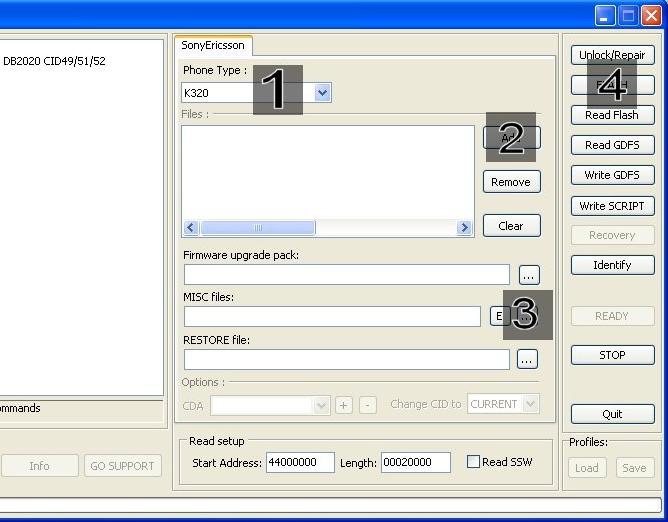The height and width of the screenshot is (522, 668).
Task: Enable the Read SSW checkbox
Action: pyautogui.click(x=473, y=462)
